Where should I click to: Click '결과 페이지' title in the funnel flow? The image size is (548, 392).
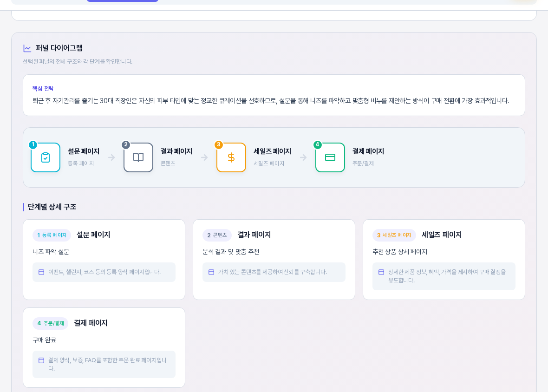pyautogui.click(x=176, y=151)
